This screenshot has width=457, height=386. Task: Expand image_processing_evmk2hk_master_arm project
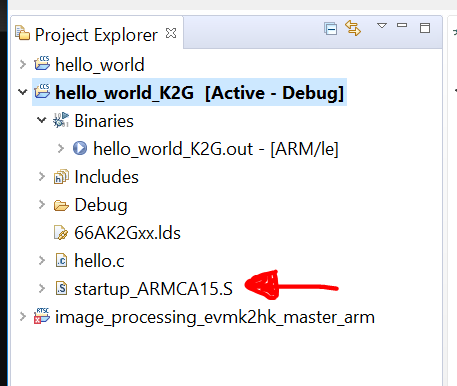click(x=23, y=316)
